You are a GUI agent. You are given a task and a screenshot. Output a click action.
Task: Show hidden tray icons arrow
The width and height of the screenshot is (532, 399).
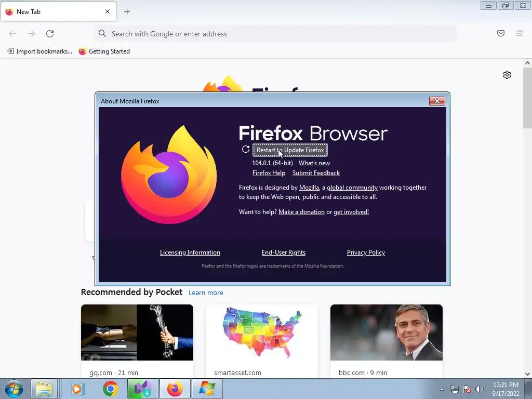coord(442,389)
